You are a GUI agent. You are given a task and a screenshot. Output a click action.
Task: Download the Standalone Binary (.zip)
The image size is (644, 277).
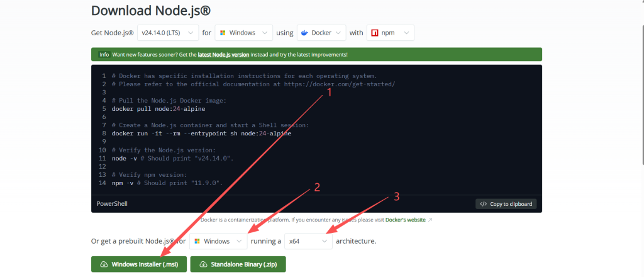click(238, 264)
